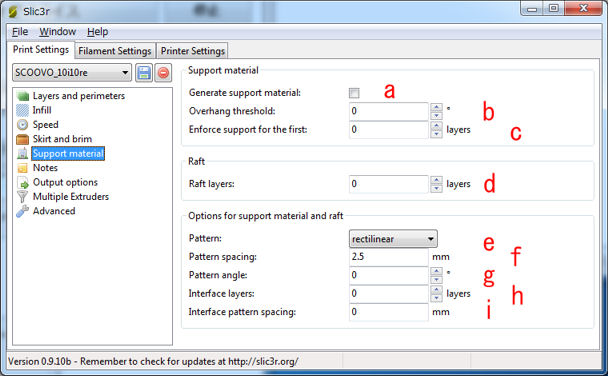
Task: Decrease Enforce support layers with down arrow
Action: [436, 134]
